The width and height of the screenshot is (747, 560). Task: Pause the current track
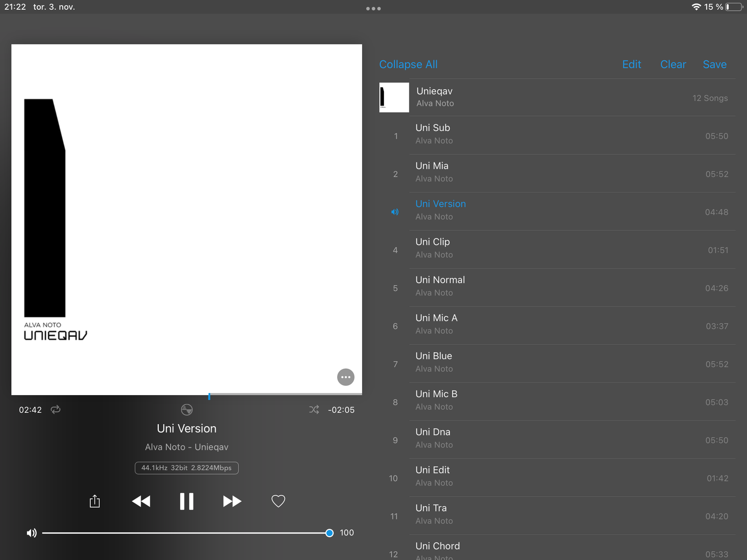[x=187, y=501]
